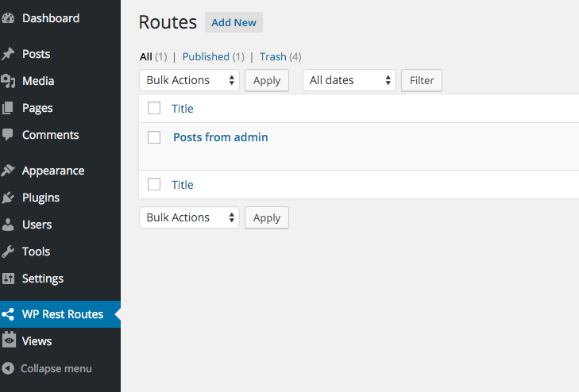Click the WP Rest Routes share icon
579x392 pixels.
pyautogui.click(x=8, y=314)
